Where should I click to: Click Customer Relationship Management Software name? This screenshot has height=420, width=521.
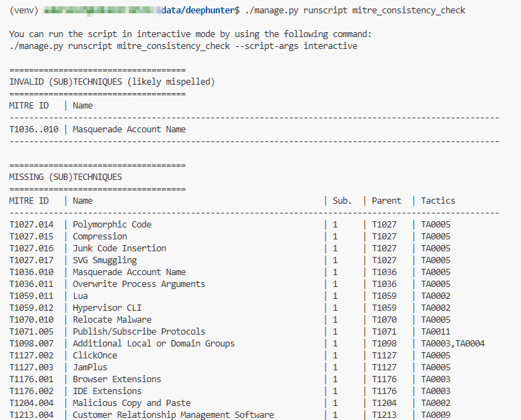coord(173,415)
